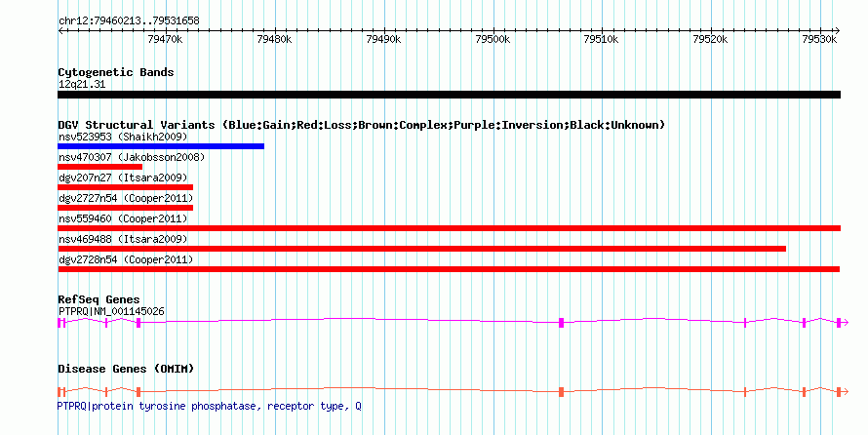
Task: Click the magenta PTPRQ exon near 79527k
Action: click(805, 323)
